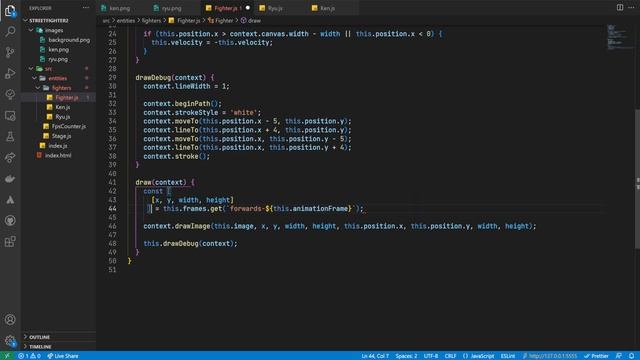The image size is (640, 360).
Task: Open the Live Share activity bar icon
Action: 10,158
